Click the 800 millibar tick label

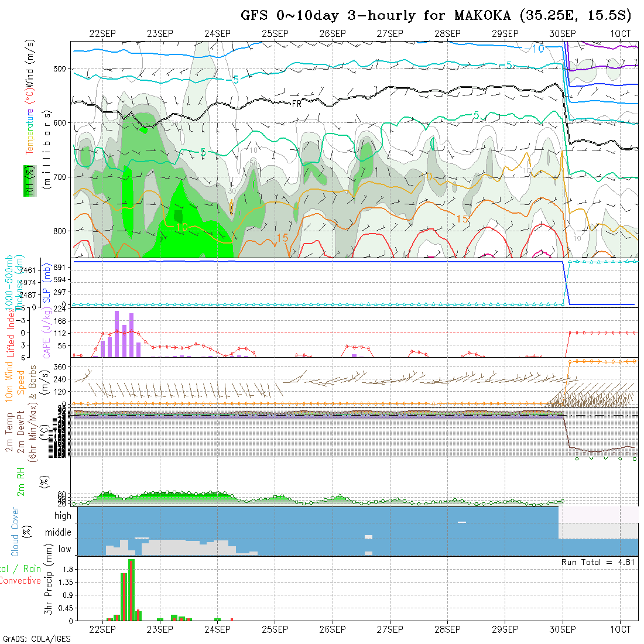coord(60,231)
